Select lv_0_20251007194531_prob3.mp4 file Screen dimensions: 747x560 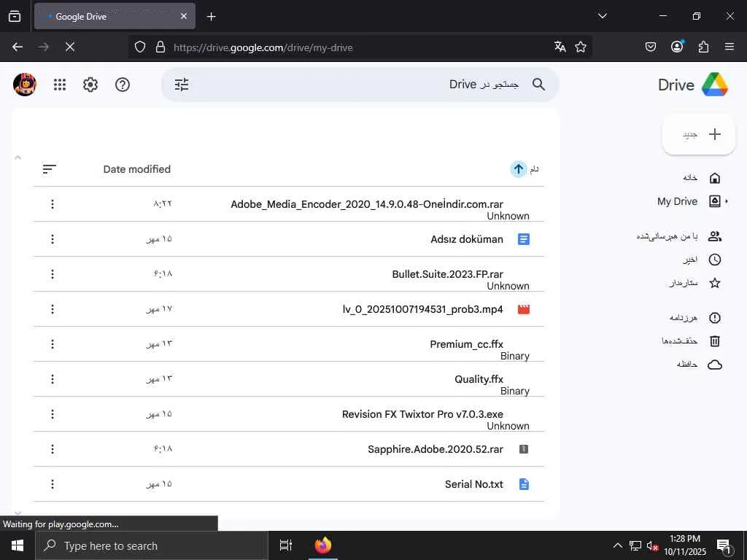click(289, 309)
